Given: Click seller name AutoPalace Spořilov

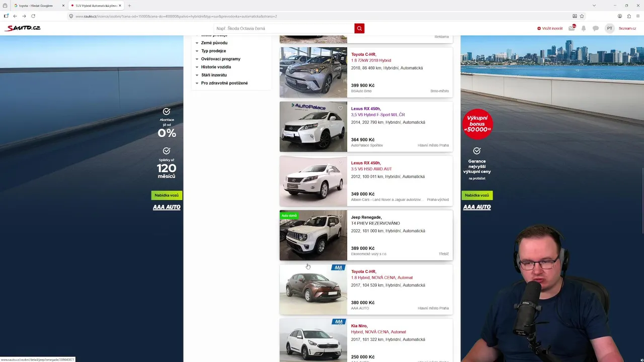Looking at the screenshot, I should pyautogui.click(x=367, y=145).
